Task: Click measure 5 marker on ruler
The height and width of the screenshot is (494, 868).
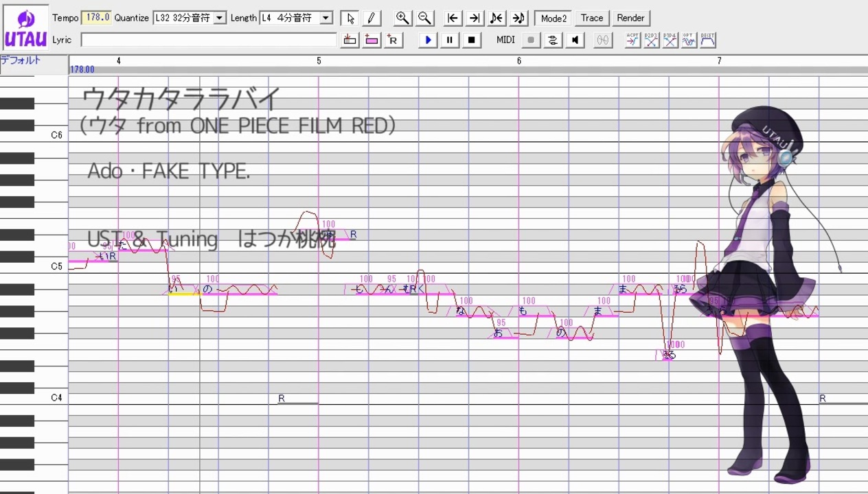Action: point(319,61)
